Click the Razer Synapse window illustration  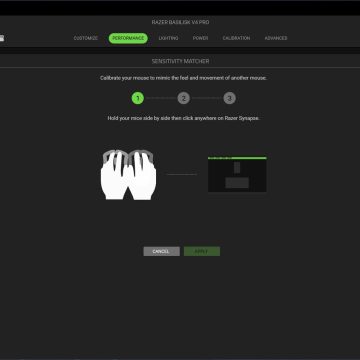click(237, 174)
